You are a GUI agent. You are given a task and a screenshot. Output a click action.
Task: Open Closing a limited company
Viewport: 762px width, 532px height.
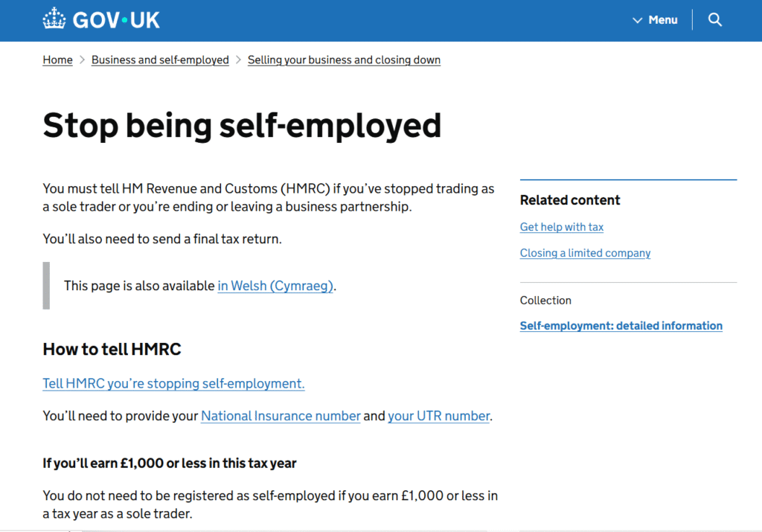point(585,253)
